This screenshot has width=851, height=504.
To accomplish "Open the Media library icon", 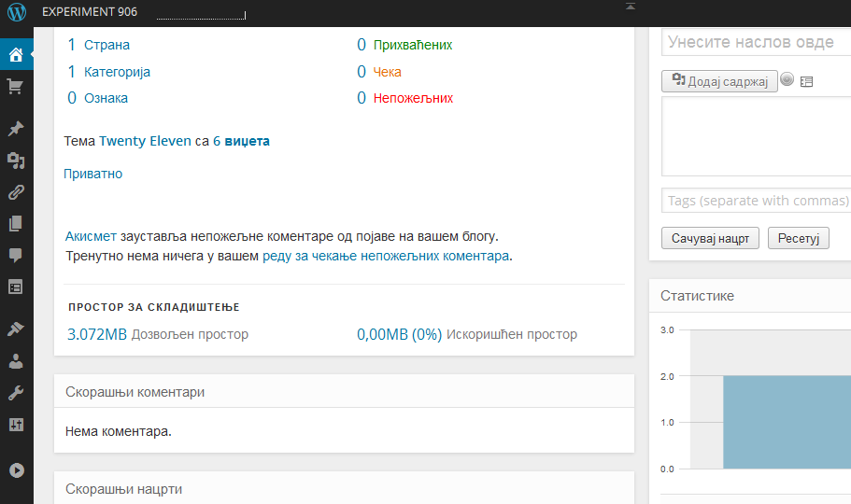I will click(16, 161).
